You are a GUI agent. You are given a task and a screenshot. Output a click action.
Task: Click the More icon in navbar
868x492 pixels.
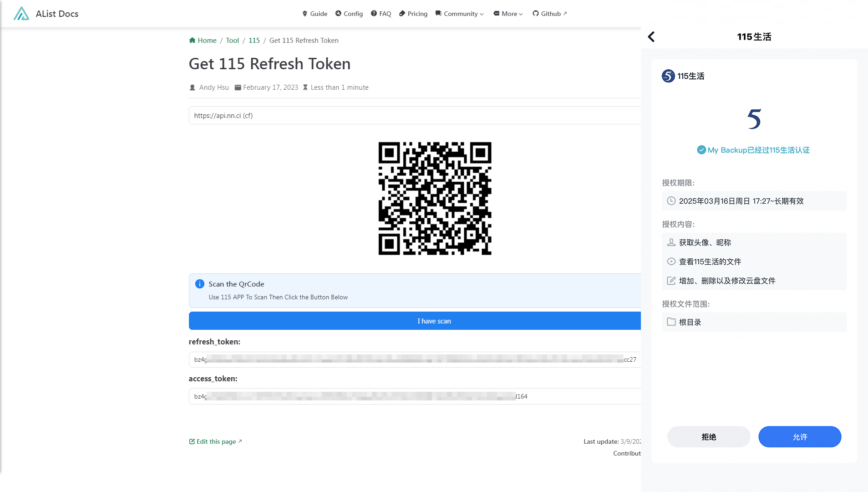pos(497,13)
